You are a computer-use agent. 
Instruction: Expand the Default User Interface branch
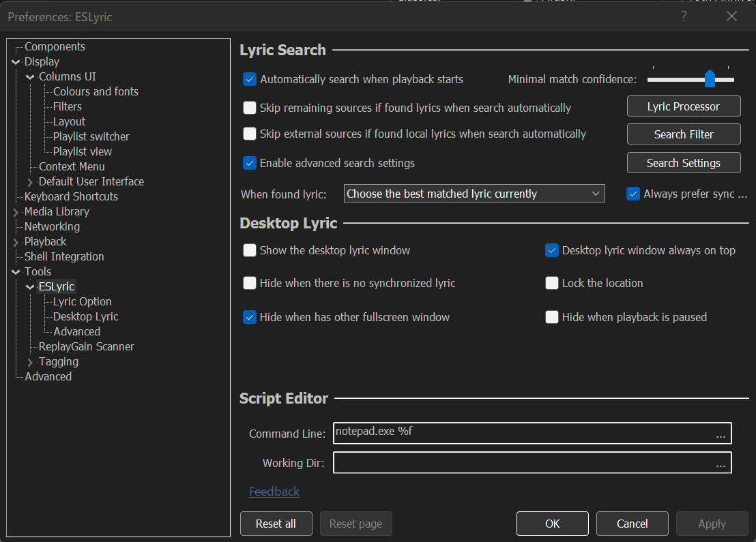pyautogui.click(x=29, y=181)
